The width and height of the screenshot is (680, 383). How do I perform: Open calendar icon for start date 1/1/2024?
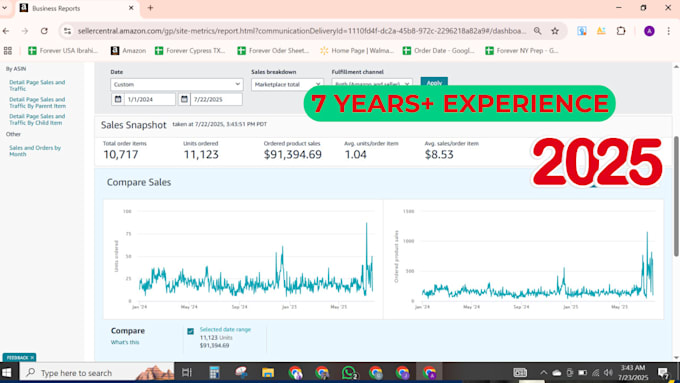pos(118,99)
